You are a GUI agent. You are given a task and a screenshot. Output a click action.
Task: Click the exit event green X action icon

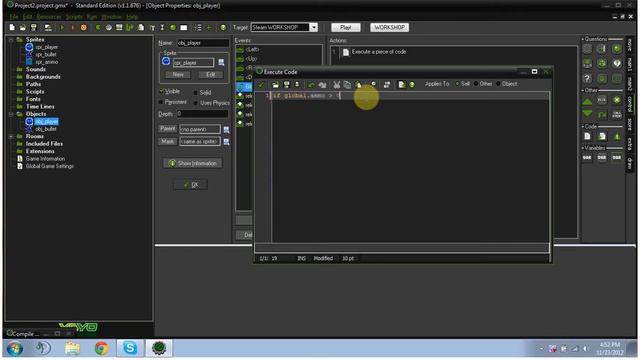click(x=617, y=100)
